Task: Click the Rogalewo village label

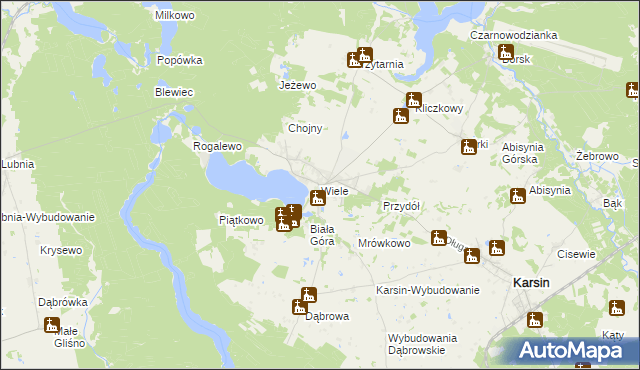Action: point(218,146)
